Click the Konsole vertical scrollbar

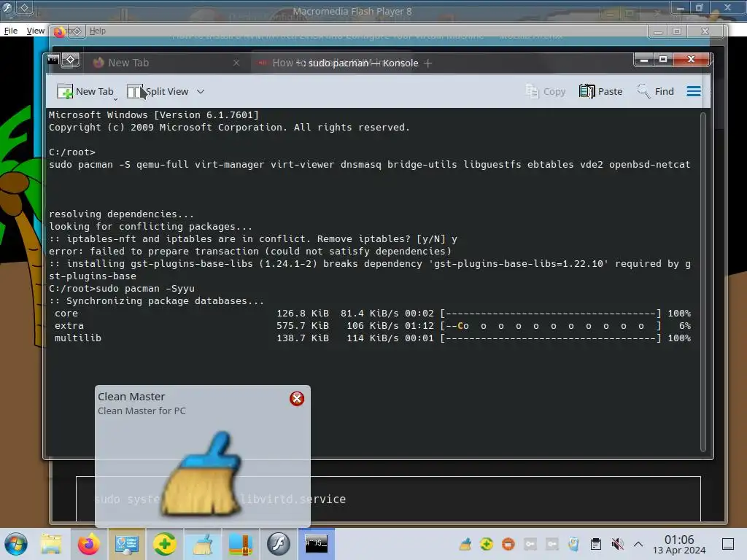click(x=703, y=281)
